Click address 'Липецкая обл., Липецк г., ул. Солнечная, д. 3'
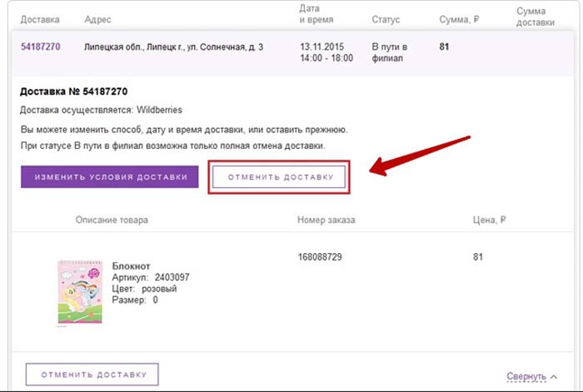The image size is (583, 392). (173, 47)
